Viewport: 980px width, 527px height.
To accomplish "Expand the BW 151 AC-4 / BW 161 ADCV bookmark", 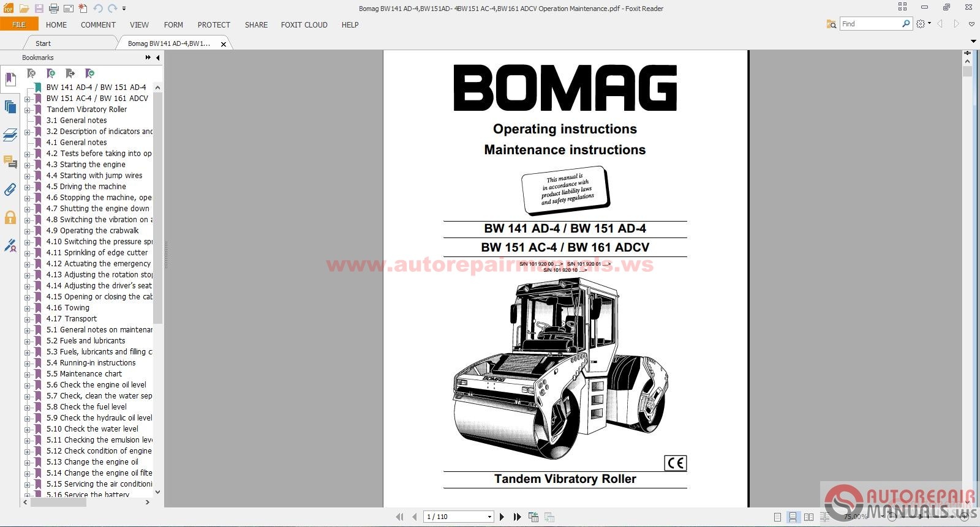I will pos(27,99).
